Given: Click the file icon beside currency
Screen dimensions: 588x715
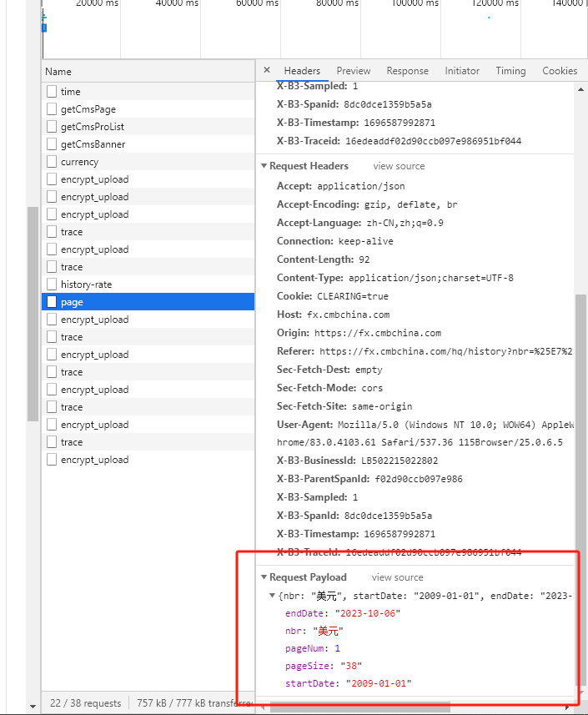Looking at the screenshot, I should pyautogui.click(x=52, y=161).
